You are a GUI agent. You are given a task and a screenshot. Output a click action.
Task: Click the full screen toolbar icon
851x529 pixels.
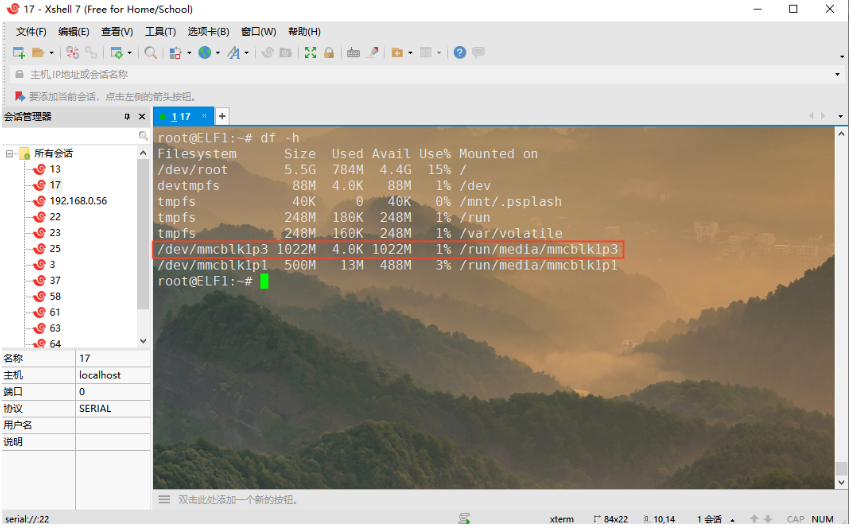(310, 52)
